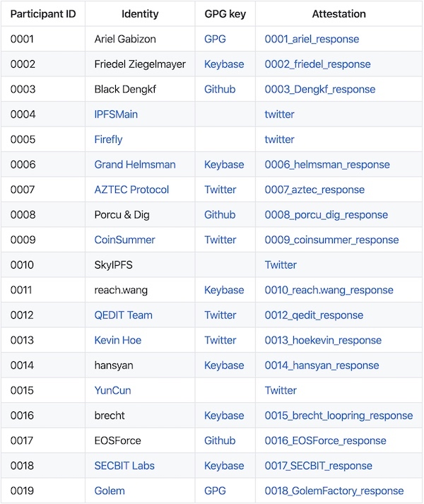
Task: Open the 0001_ariel_response attestation
Action: pyautogui.click(x=312, y=39)
